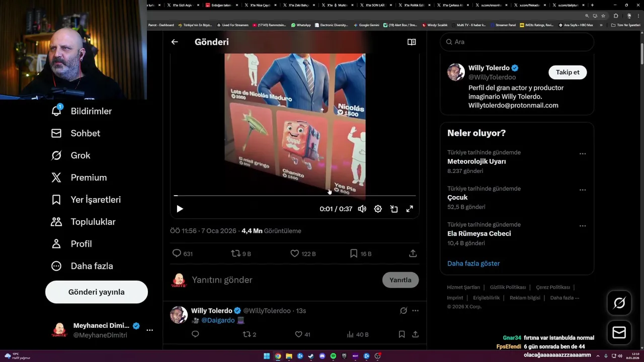Open Grok in the sidebar
This screenshot has width=644, height=362.
click(x=71, y=155)
